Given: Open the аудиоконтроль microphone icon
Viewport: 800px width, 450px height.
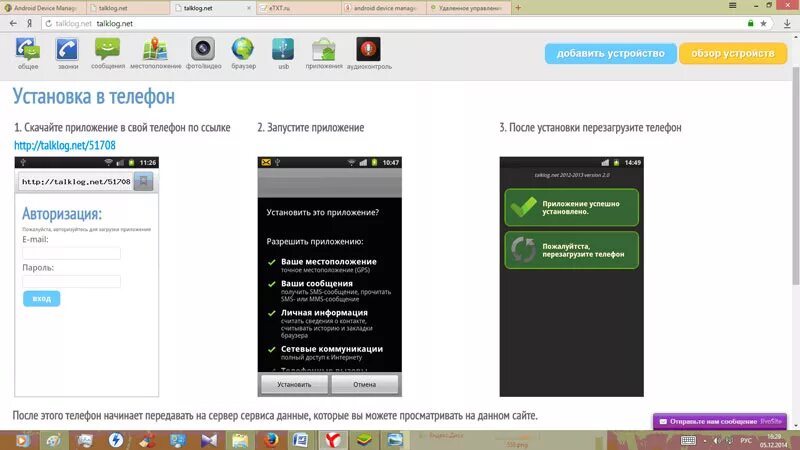Looking at the screenshot, I should [x=369, y=53].
